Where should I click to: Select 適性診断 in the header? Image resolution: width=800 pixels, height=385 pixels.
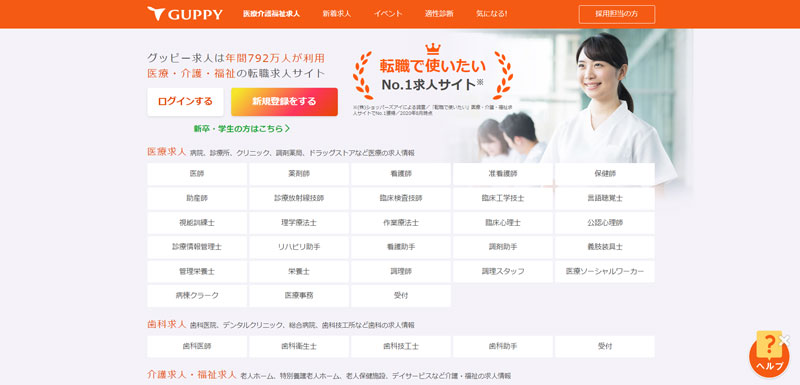coord(439,14)
